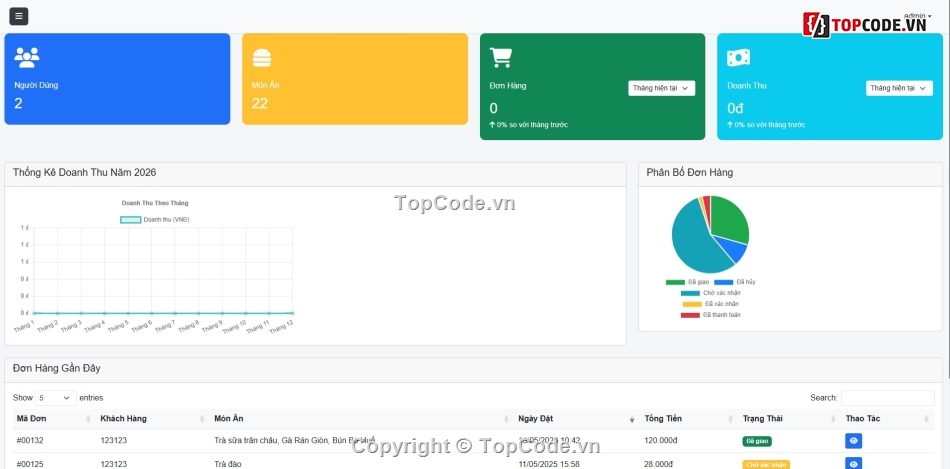
Task: Click the Chờ xác nhận badge of order #00125
Action: (x=766, y=465)
